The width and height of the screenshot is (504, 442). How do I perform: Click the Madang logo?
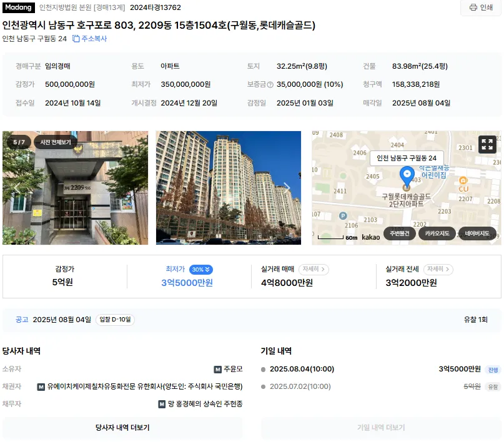tap(18, 7)
